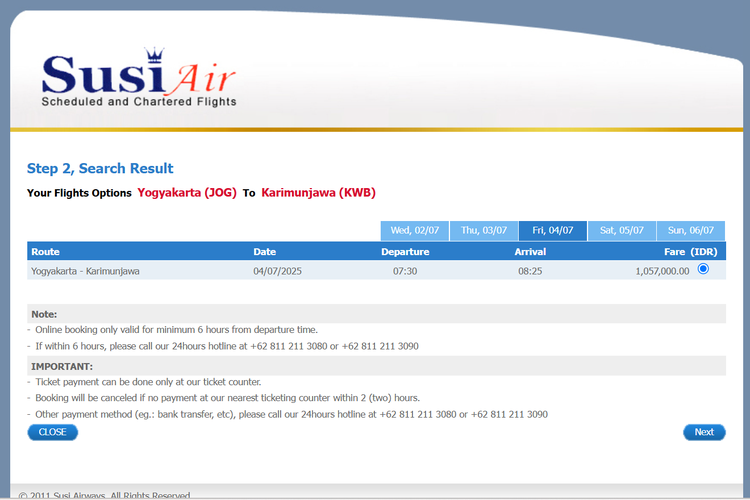Switch to the Thu, 03/07 date tab
The height and width of the screenshot is (500, 750).
[483, 231]
